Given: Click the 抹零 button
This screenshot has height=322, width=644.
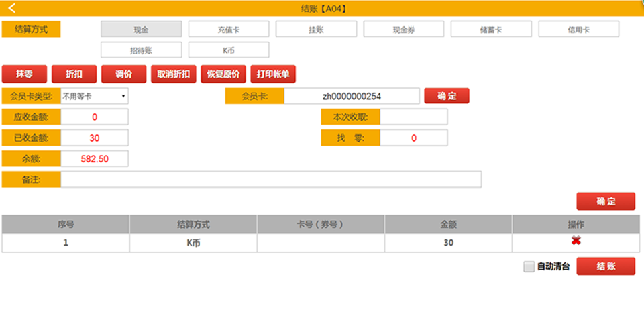Looking at the screenshot, I should point(24,74).
